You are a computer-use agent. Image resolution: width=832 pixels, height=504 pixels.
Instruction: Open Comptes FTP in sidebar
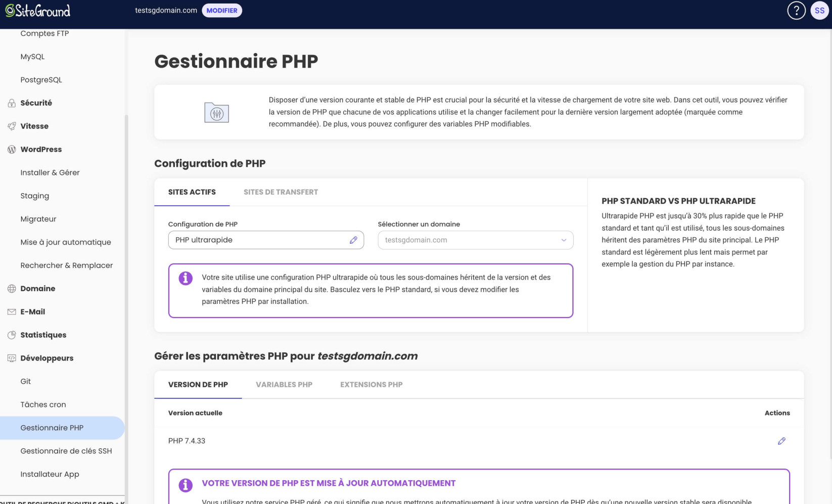click(x=44, y=33)
